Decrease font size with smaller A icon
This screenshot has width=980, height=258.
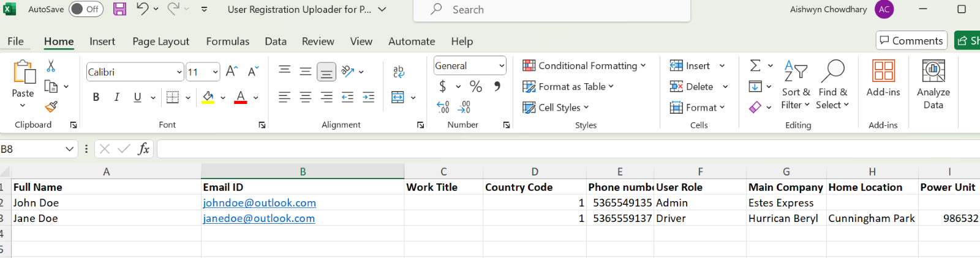[253, 72]
